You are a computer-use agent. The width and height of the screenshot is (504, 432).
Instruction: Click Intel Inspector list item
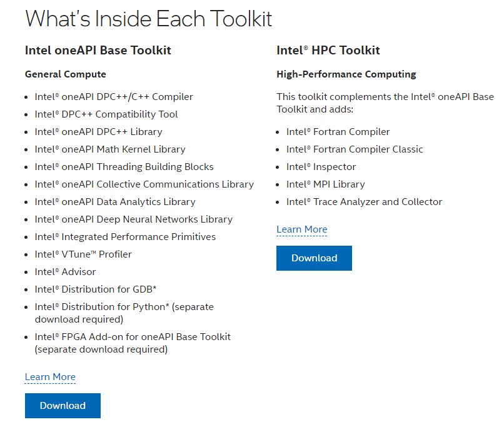[x=321, y=167]
